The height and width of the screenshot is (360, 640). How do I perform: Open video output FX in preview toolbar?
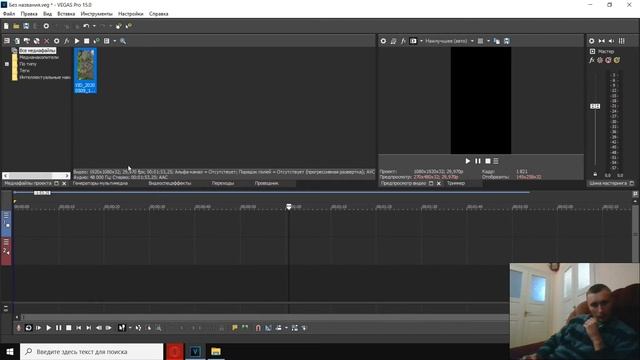403,41
